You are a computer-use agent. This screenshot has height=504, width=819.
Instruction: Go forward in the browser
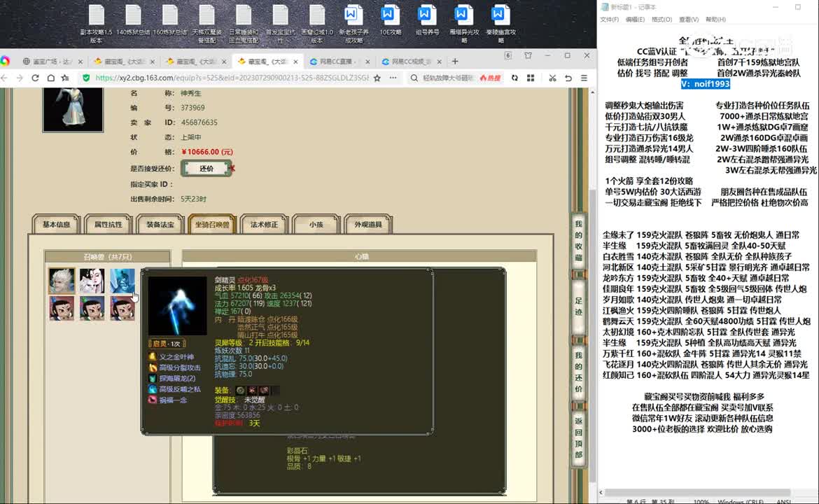20,78
